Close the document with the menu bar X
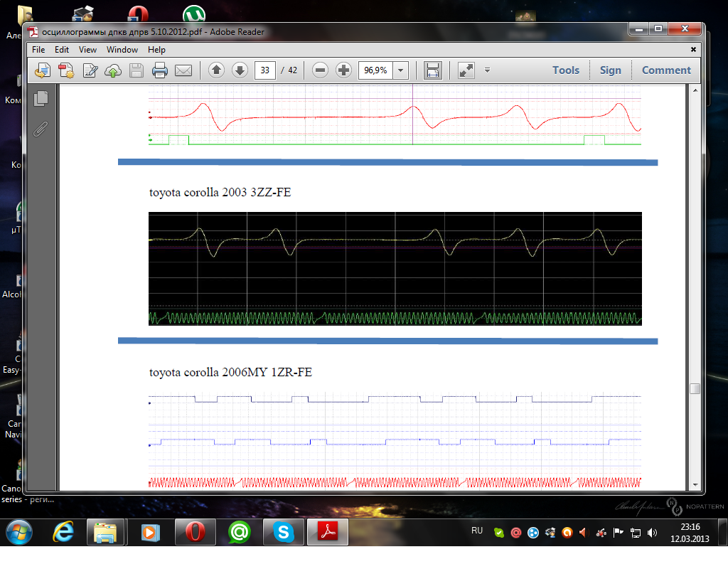 693,49
